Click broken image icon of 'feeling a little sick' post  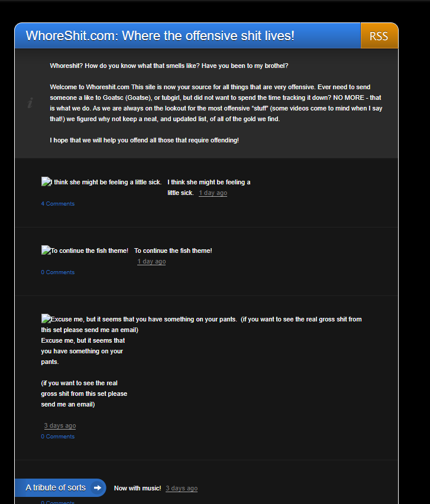point(46,181)
